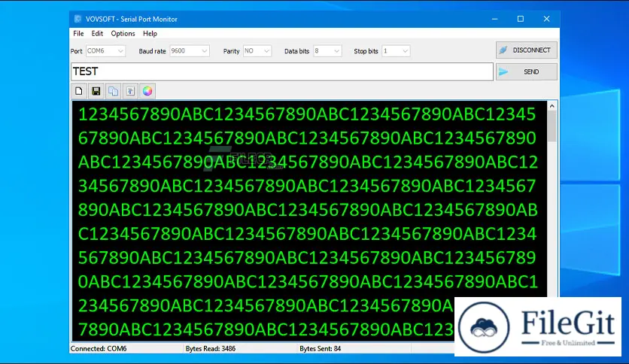
Task: Click the scroll-to-top page icon
Action: [x=130, y=91]
